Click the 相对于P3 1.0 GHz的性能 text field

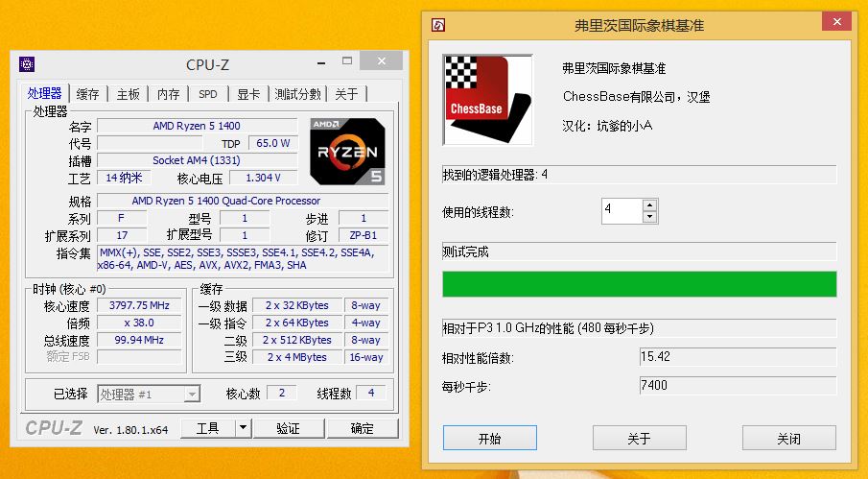click(x=640, y=328)
